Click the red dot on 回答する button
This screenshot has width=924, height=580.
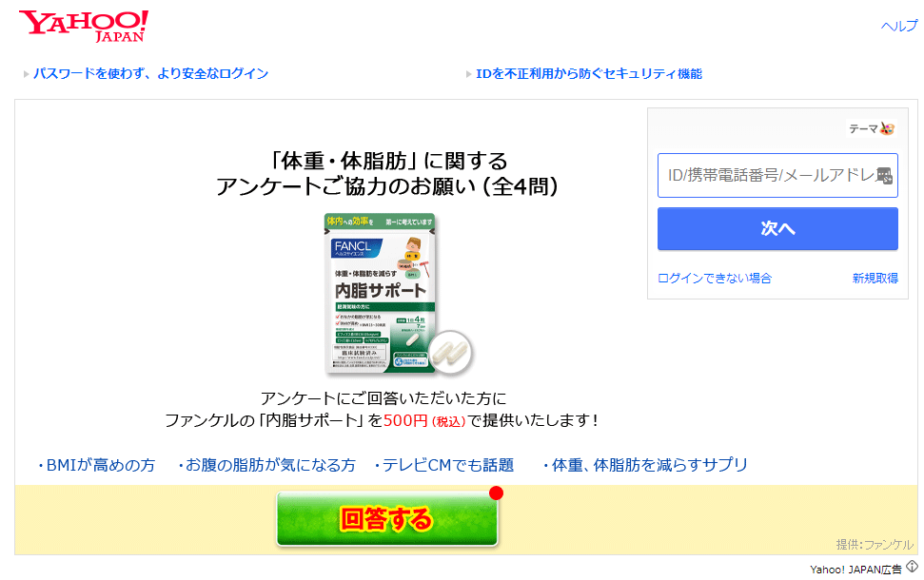click(x=496, y=493)
